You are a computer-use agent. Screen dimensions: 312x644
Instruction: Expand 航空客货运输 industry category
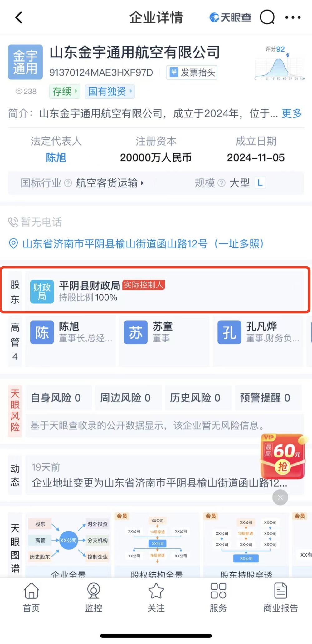(x=108, y=183)
